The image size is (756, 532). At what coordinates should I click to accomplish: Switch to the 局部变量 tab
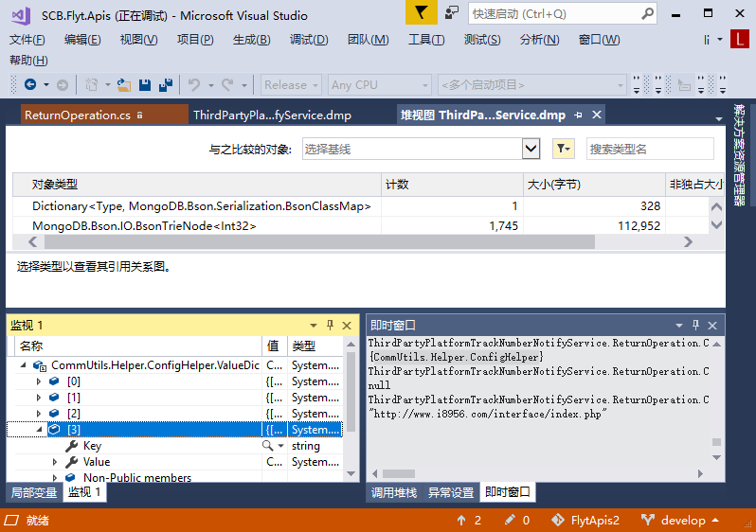(34, 492)
